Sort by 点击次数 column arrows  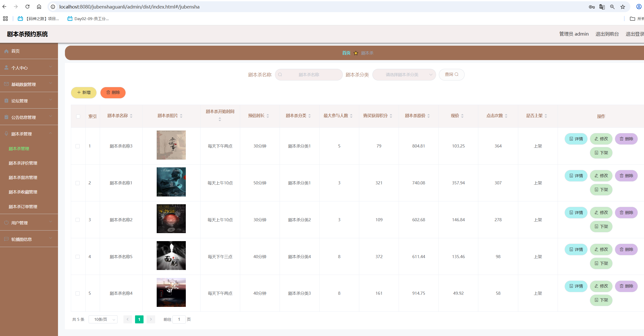(x=506, y=116)
